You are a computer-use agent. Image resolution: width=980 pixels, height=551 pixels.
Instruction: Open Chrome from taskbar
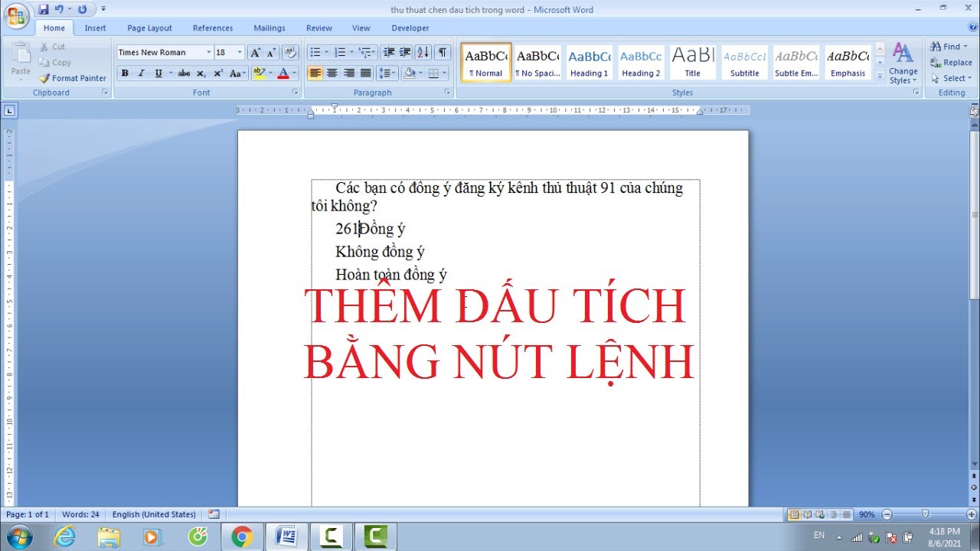click(242, 536)
